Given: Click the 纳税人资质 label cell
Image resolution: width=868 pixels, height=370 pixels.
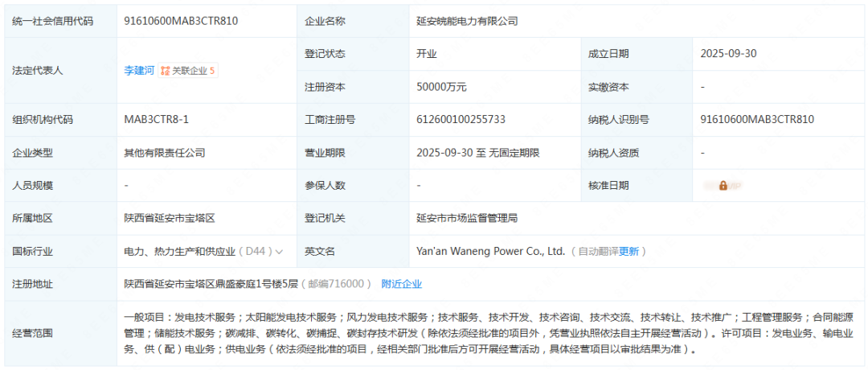Looking at the screenshot, I should tap(637, 153).
